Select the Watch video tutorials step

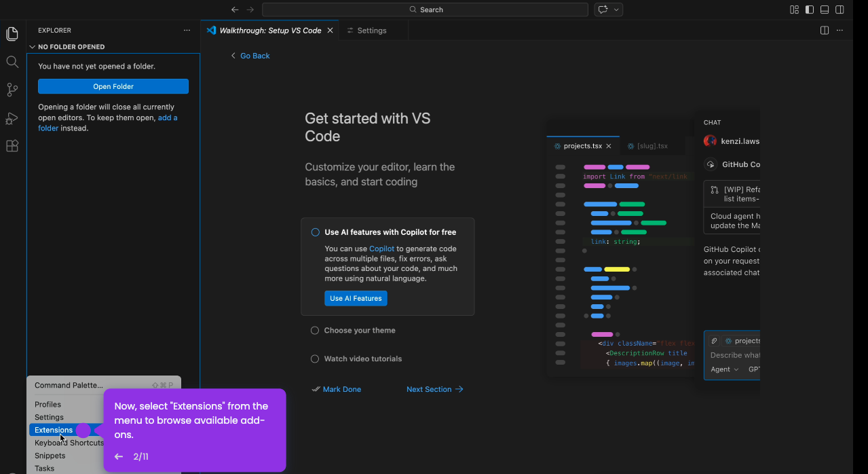pos(363,359)
